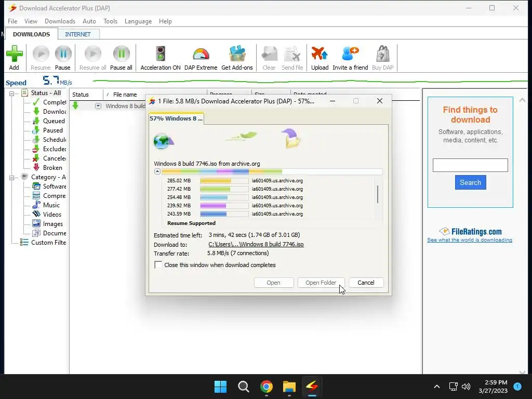Open Get Add-ons puzzle icon
The image size is (532, 399).
(x=237, y=54)
